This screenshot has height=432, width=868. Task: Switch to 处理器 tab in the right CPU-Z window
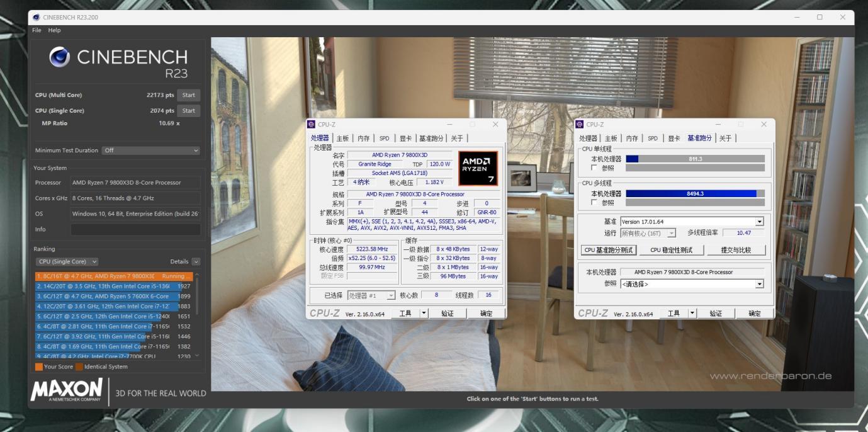588,139
